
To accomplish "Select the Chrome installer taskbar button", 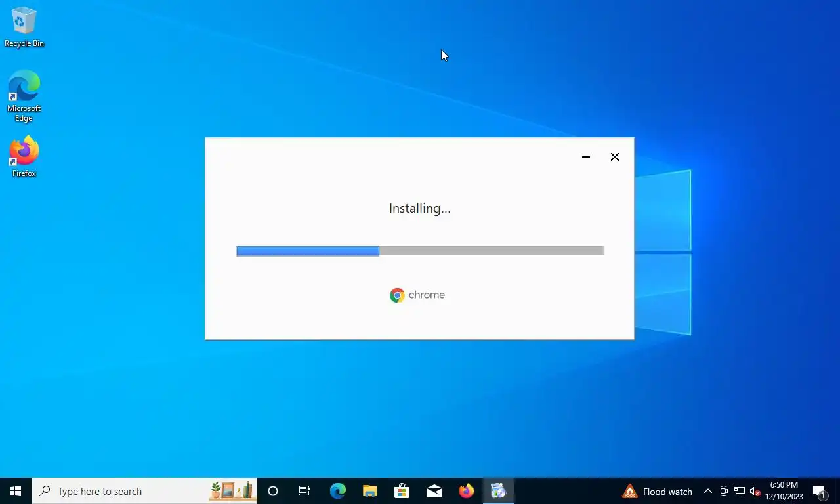I will (499, 491).
